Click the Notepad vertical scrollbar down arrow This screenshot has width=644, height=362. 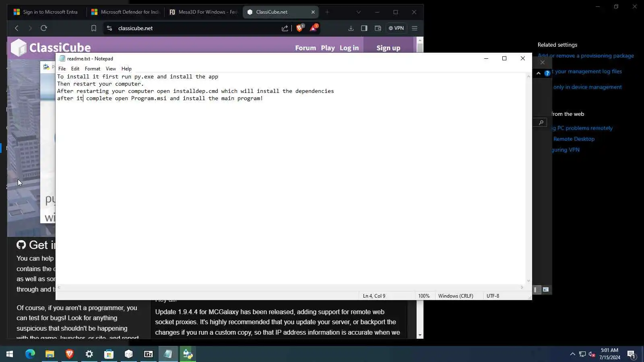(x=528, y=281)
